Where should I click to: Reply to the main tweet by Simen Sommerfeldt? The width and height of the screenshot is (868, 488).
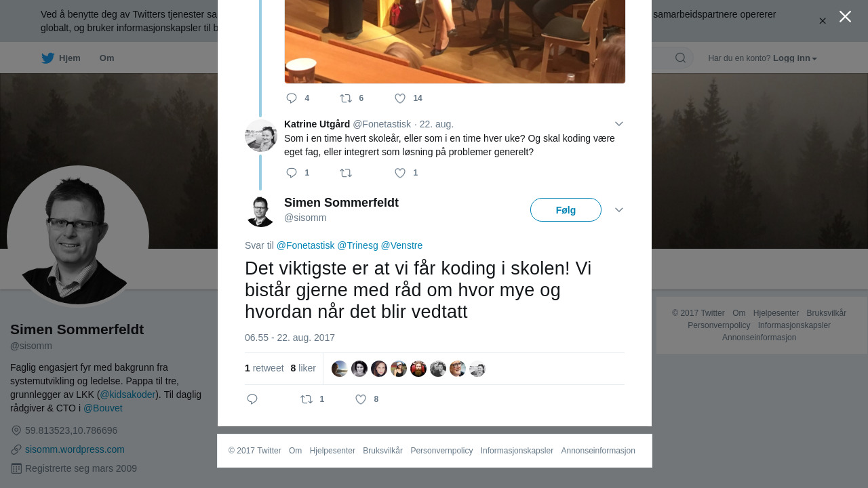coord(252,399)
